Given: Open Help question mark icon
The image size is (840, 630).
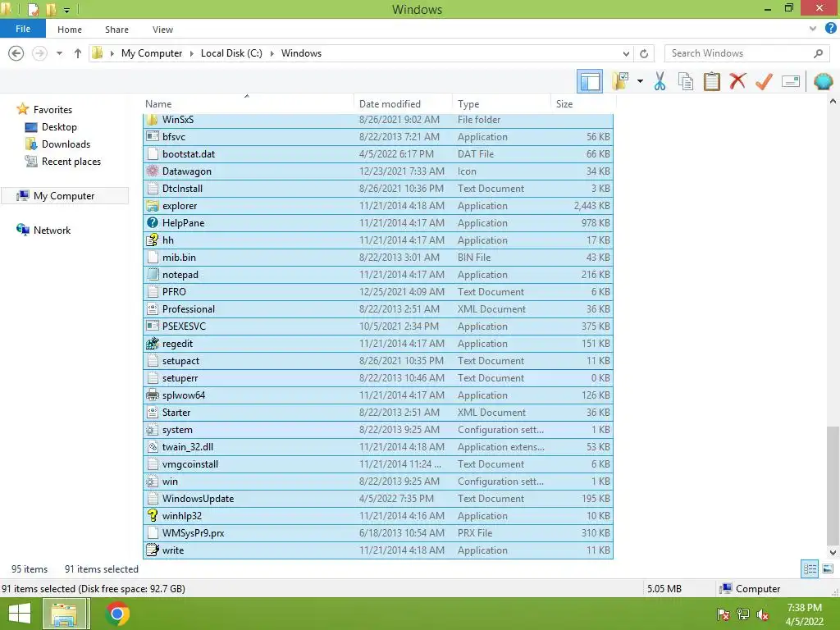Looking at the screenshot, I should click(830, 29).
